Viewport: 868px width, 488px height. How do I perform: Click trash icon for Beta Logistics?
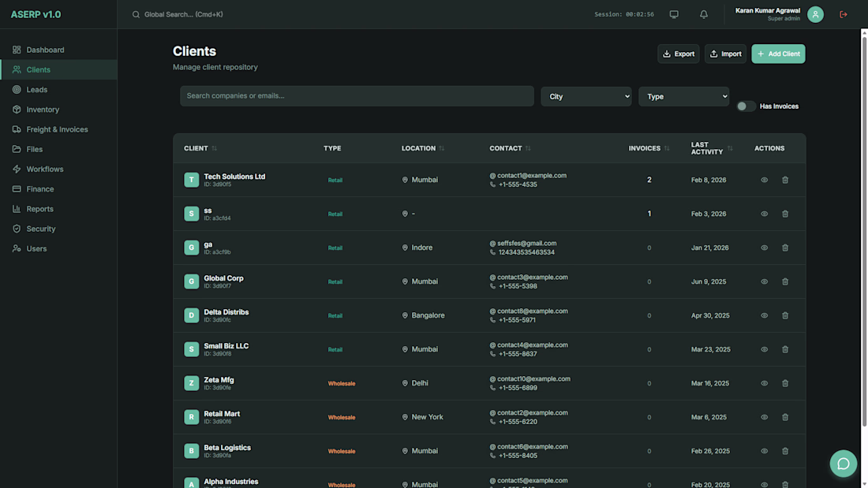[x=785, y=451]
